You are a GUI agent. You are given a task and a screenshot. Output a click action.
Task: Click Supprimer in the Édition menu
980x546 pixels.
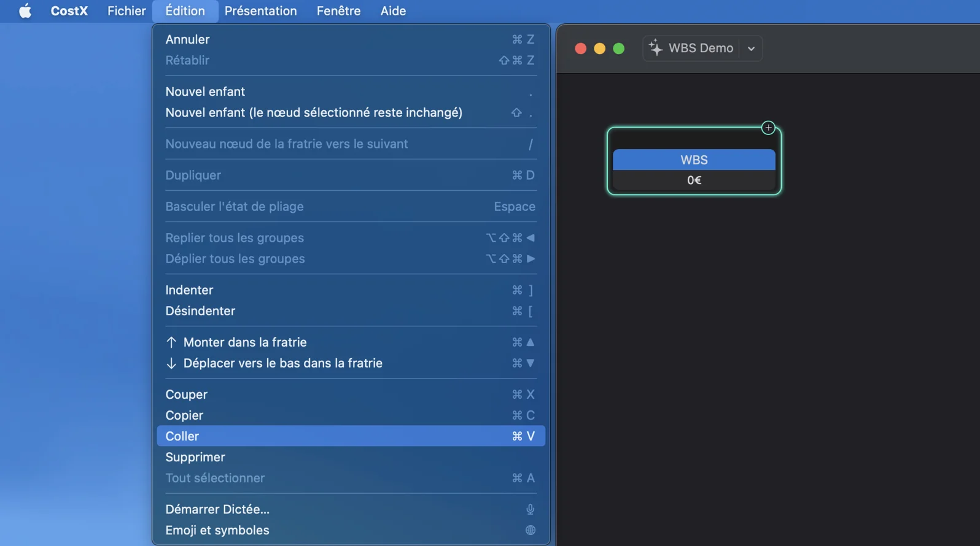(195, 457)
